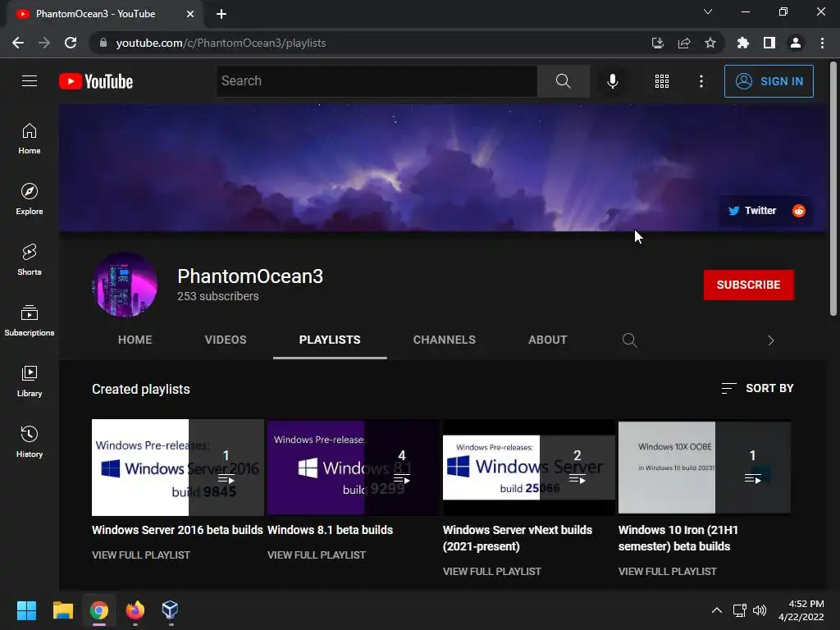View full playlist for Windows 10 Iron
The height and width of the screenshot is (630, 840).
[x=668, y=572]
